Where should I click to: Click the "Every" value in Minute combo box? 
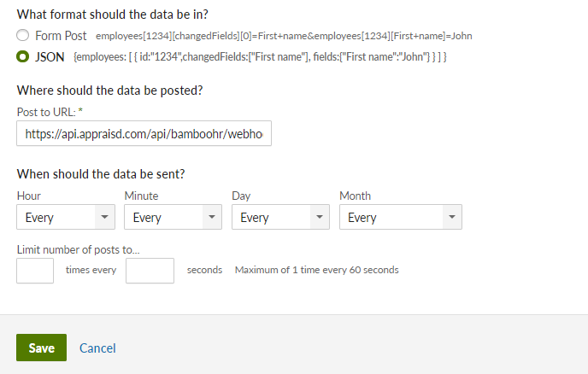click(x=147, y=218)
